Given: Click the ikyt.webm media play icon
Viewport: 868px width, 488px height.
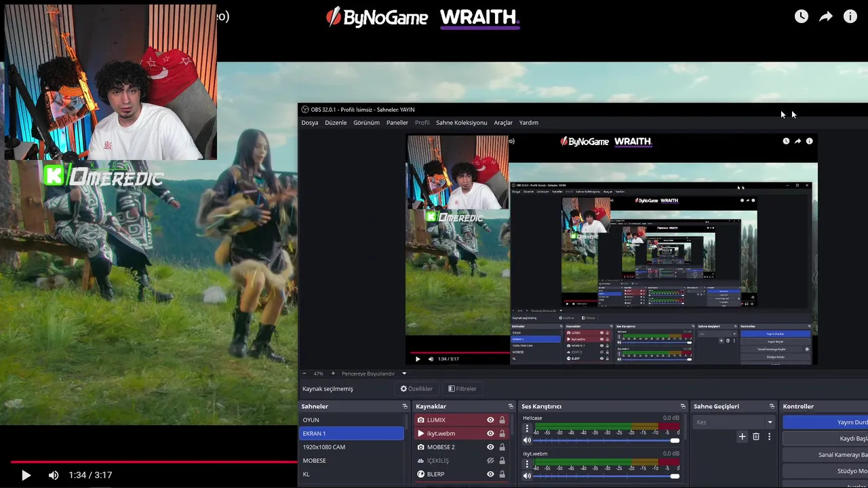Looking at the screenshot, I should click(420, 434).
